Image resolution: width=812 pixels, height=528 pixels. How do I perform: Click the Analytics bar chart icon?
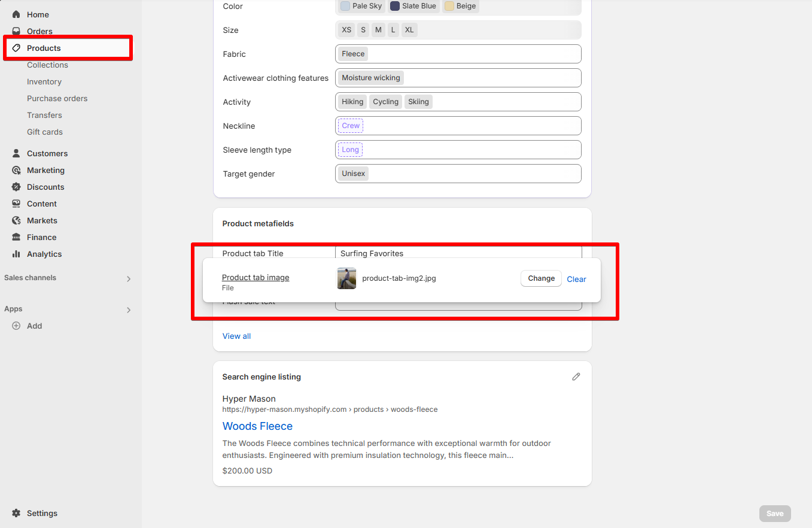tap(16, 254)
